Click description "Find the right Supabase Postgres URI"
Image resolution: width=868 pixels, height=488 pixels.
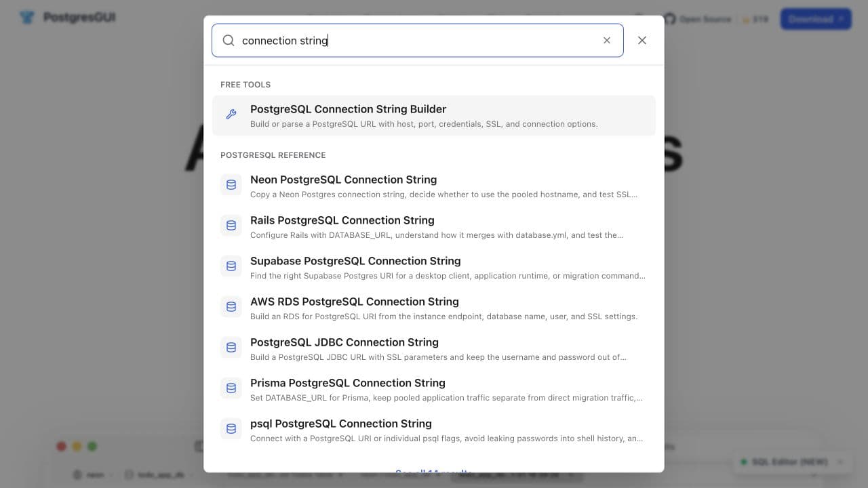tap(448, 276)
